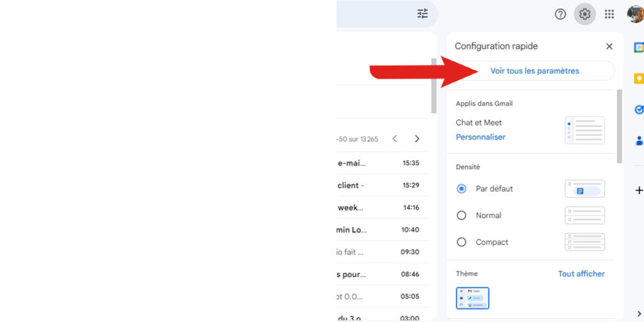Click the quick settings panel scrollbar
The width and height of the screenshot is (644, 322).
[x=619, y=126]
